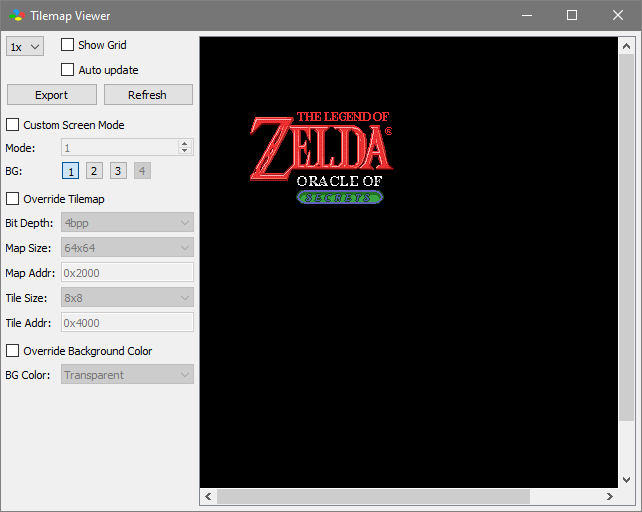Click the vertical scrollbar down arrow
This screenshot has height=512, width=642.
tap(626, 479)
